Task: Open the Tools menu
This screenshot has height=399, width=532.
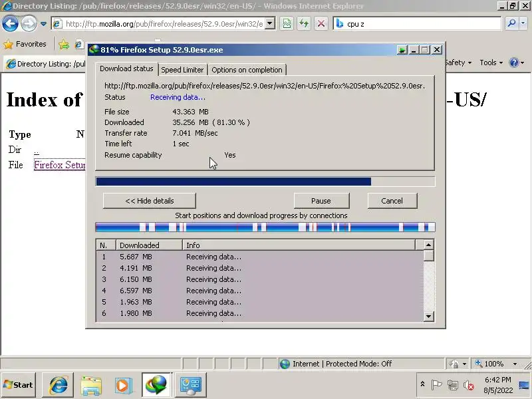Action: point(491,63)
